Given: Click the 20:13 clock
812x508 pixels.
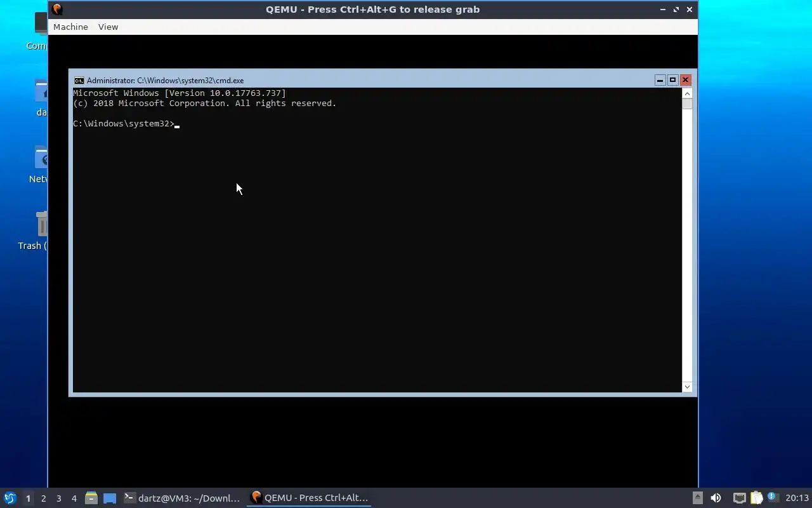Looking at the screenshot, I should (797, 498).
